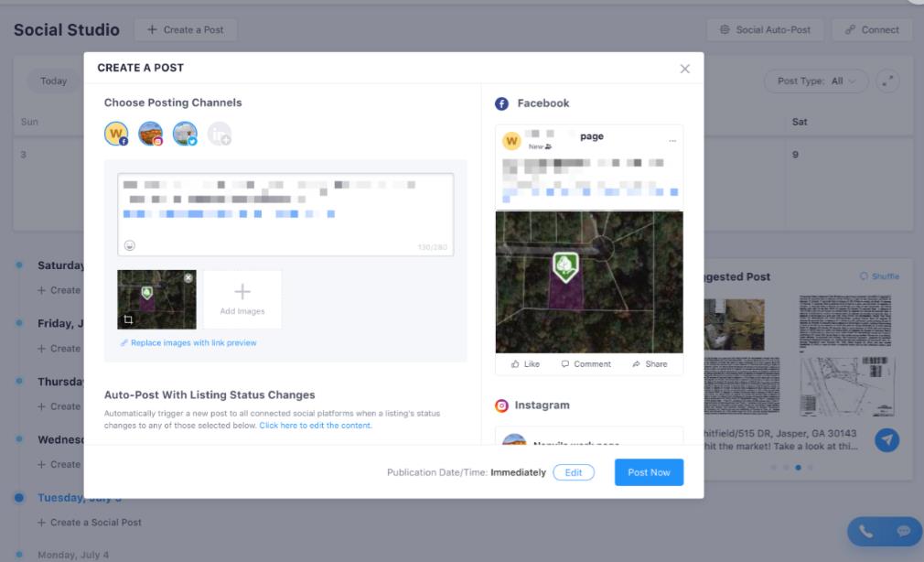This screenshot has height=562, width=924.
Task: Toggle the Twitter channel avatar
Action: click(x=185, y=134)
